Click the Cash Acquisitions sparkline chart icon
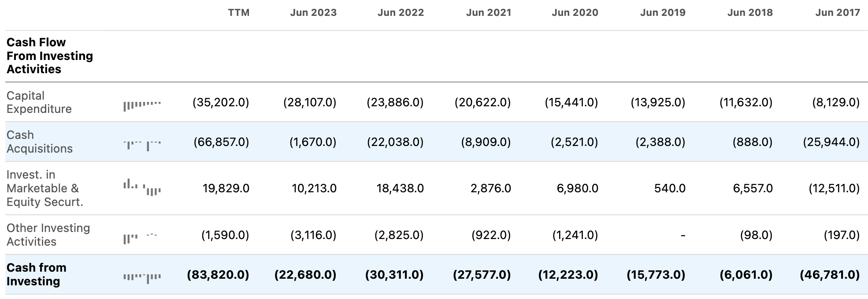868x299 pixels. click(x=142, y=144)
